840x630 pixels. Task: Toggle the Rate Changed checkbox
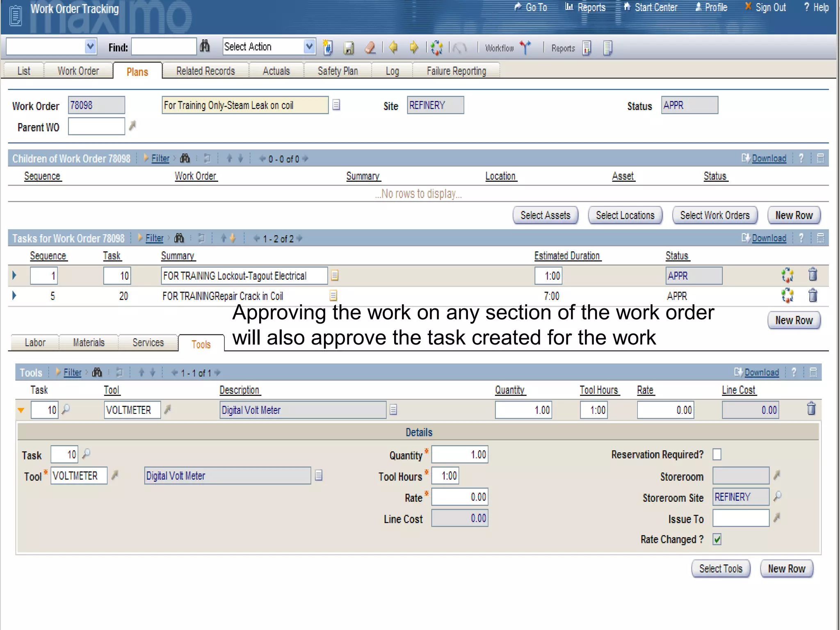[x=717, y=539]
